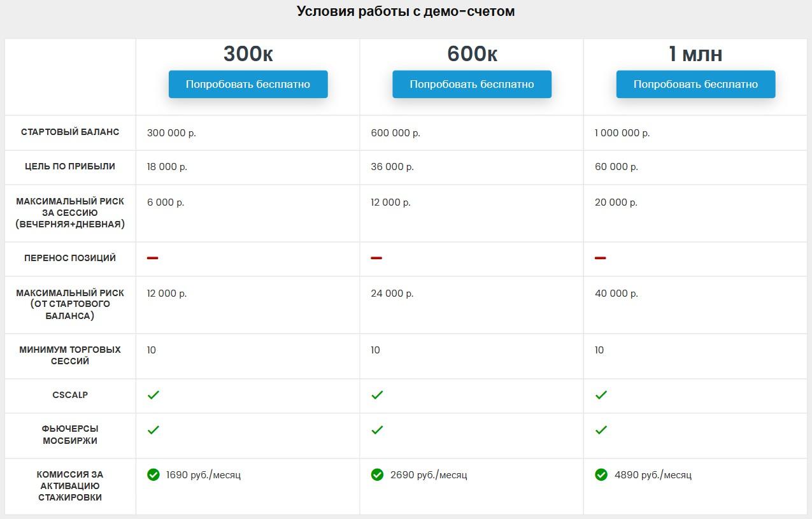Click the '600 000 р.' starting balance value
The image size is (812, 519).
[395, 133]
